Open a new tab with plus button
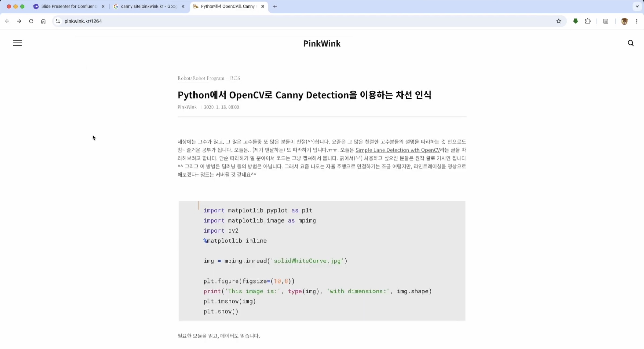The width and height of the screenshot is (644, 349). [x=275, y=6]
